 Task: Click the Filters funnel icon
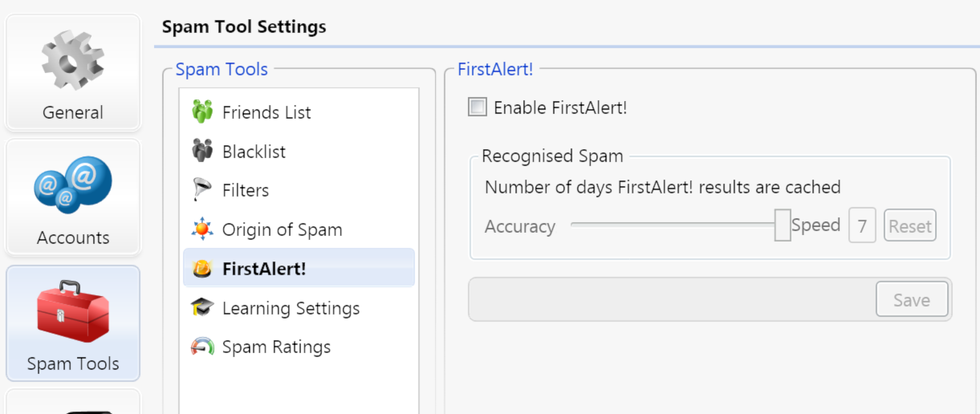click(202, 190)
